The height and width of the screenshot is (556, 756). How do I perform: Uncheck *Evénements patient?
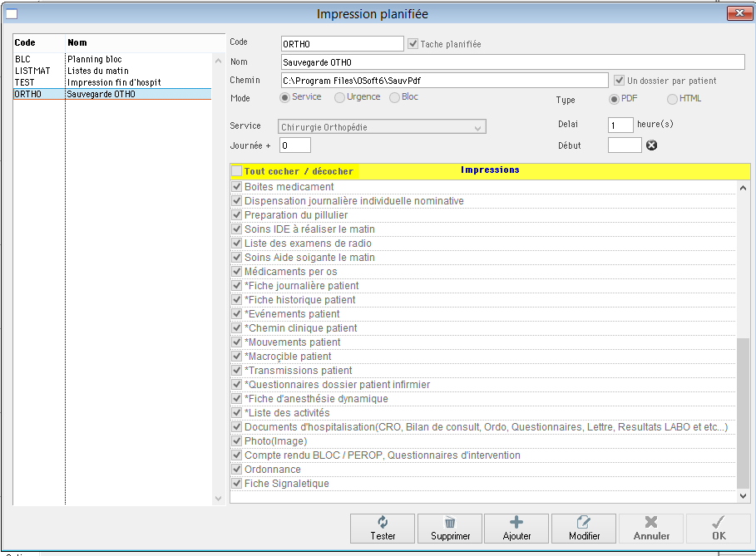pyautogui.click(x=237, y=313)
